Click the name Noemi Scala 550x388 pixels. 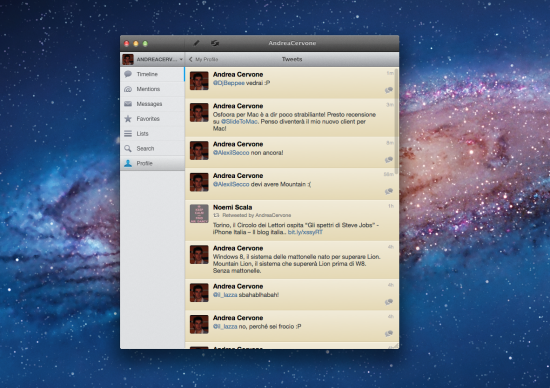232,207
